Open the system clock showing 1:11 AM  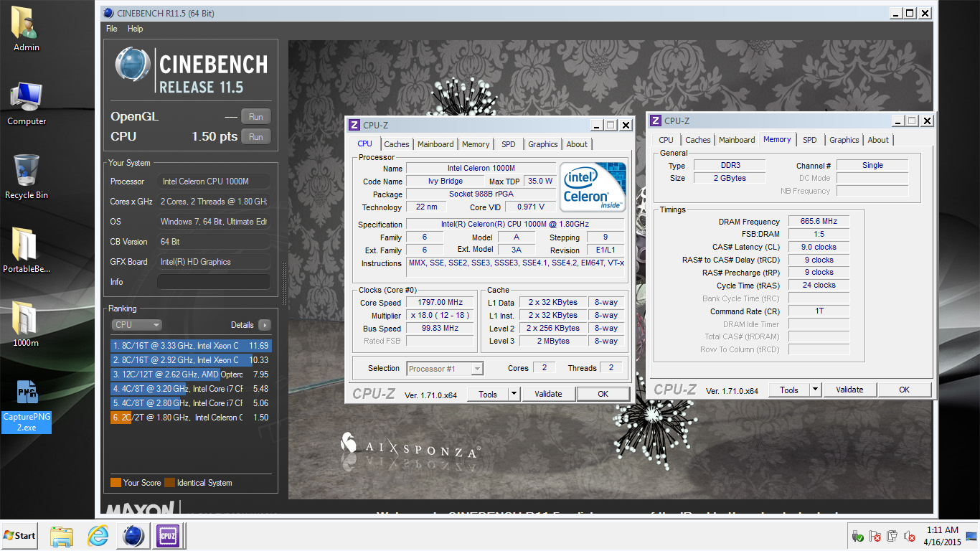942,536
